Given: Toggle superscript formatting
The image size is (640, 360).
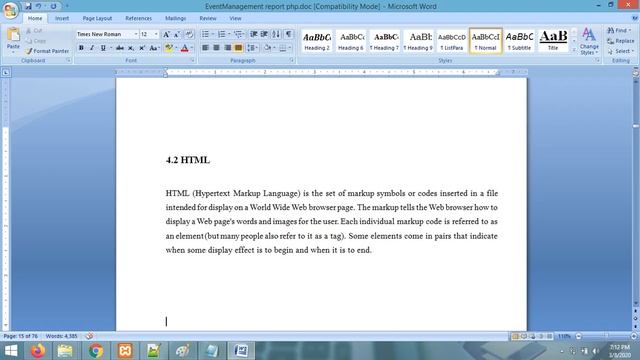Looking at the screenshot, I should 142,48.
